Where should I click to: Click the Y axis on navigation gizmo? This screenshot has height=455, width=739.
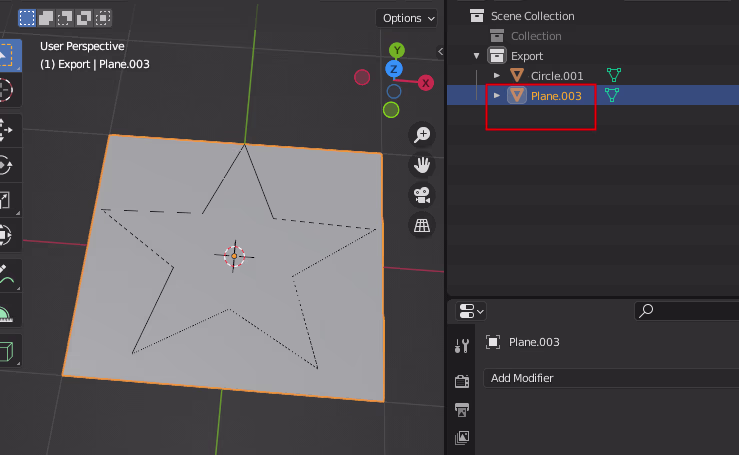click(x=397, y=50)
